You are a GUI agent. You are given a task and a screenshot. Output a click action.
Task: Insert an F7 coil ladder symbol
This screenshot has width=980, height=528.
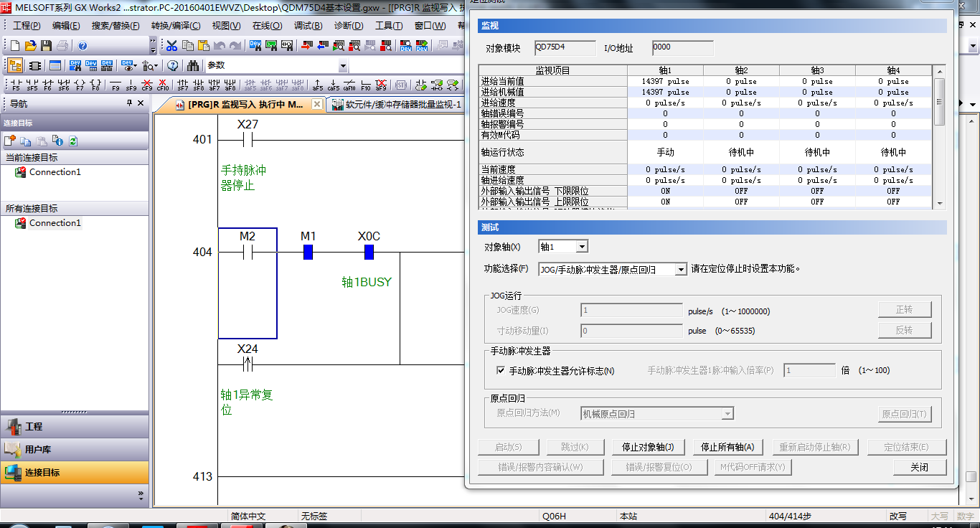tap(79, 85)
